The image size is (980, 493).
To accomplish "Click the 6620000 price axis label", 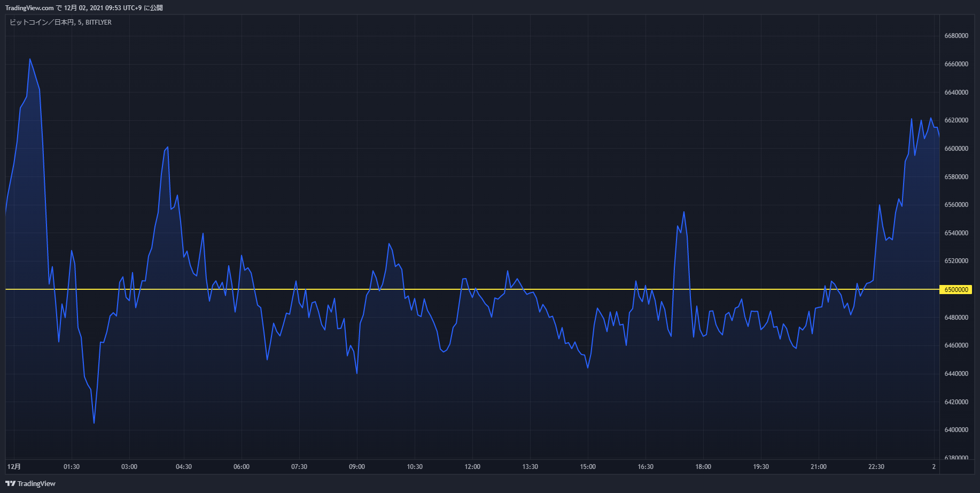I will [x=956, y=120].
